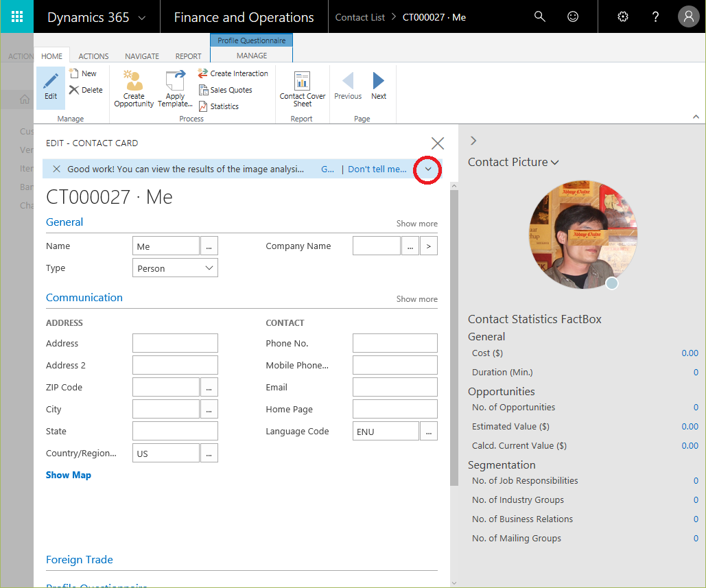706x588 pixels.
Task: Collapse the Communication section heading
Action: click(x=84, y=298)
